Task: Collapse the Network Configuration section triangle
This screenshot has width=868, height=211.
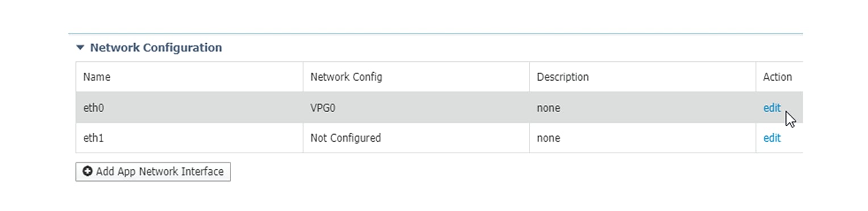Action: pos(80,48)
